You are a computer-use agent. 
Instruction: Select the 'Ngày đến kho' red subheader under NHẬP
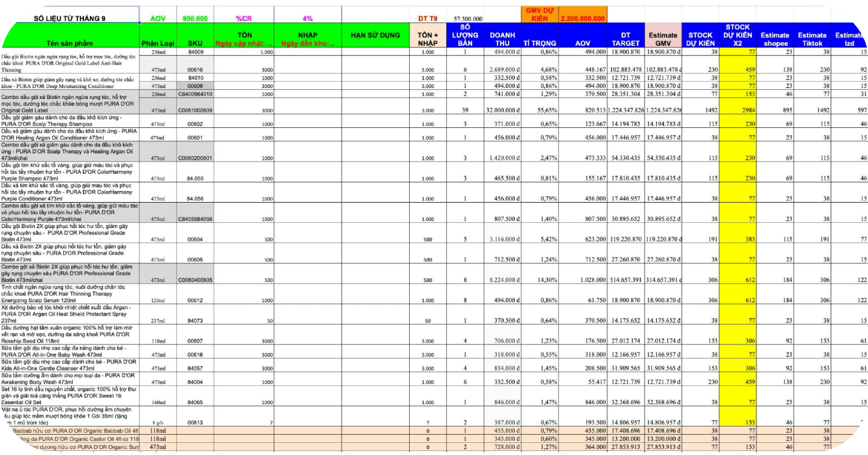pos(307,44)
